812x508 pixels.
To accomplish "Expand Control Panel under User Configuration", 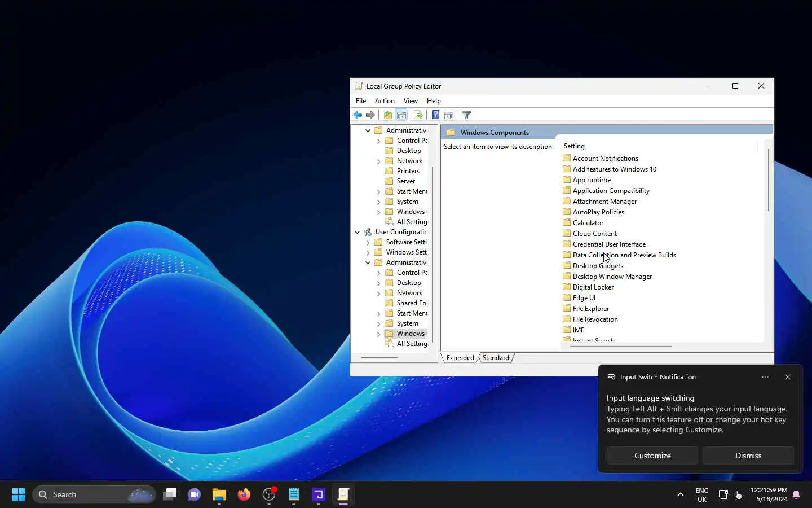I will pyautogui.click(x=379, y=273).
